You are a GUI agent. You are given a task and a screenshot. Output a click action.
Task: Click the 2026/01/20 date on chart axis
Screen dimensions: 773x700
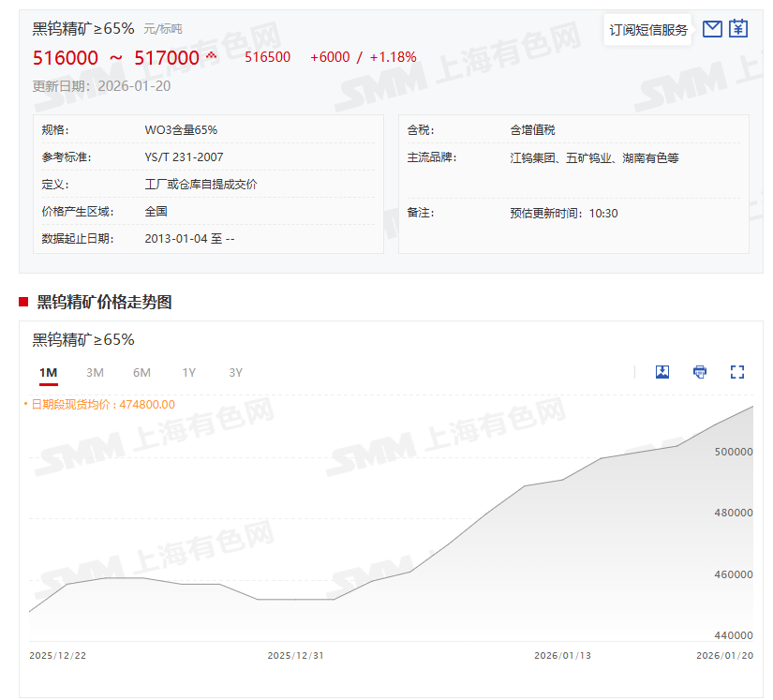(x=725, y=656)
